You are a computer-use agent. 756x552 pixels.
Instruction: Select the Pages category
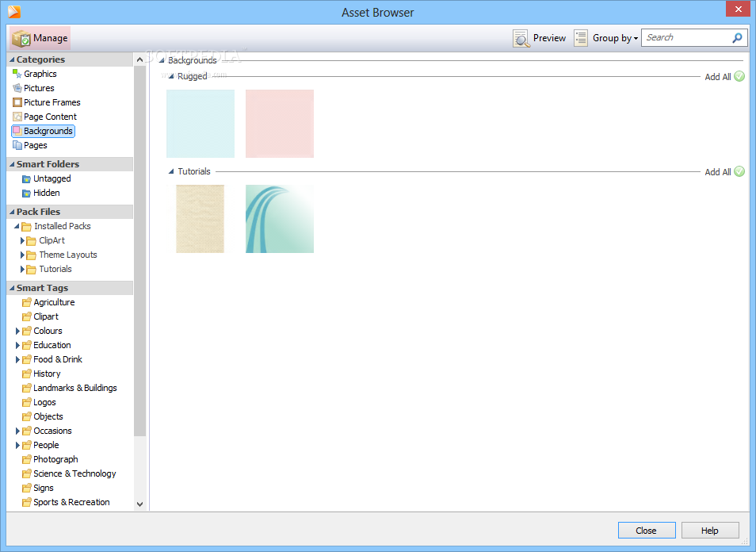[x=35, y=145]
